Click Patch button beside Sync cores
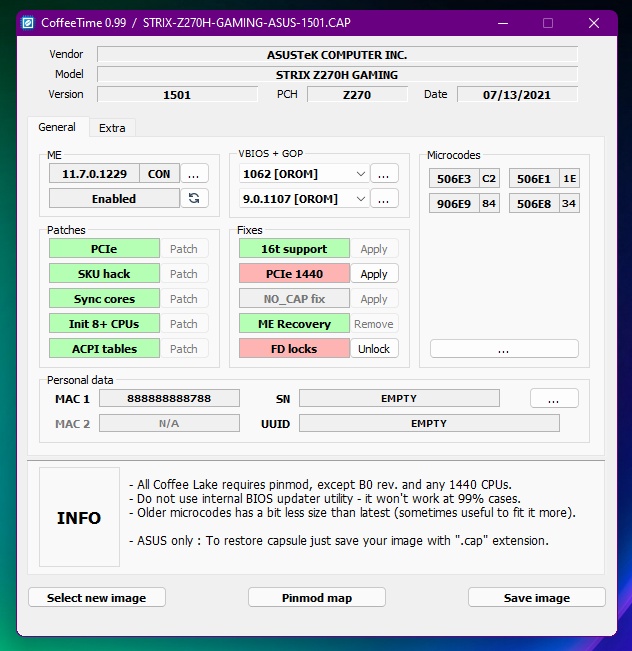The height and width of the screenshot is (651, 632). tap(184, 299)
